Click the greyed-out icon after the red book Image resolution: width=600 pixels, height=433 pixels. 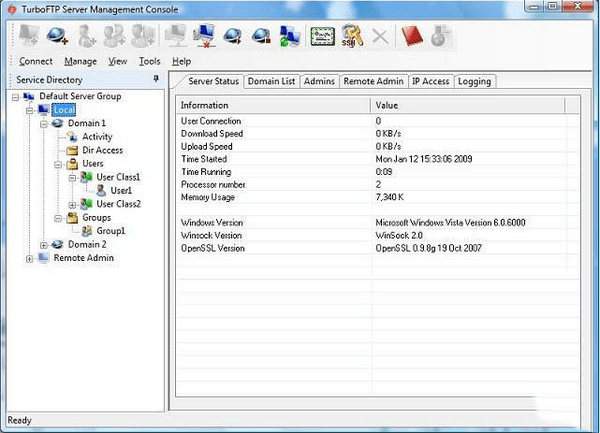[441, 36]
